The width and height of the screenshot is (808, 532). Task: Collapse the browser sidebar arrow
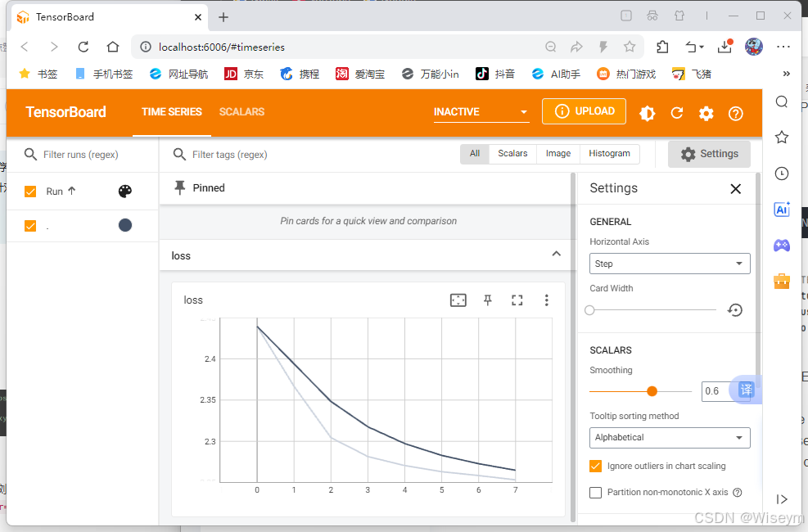tap(782, 499)
